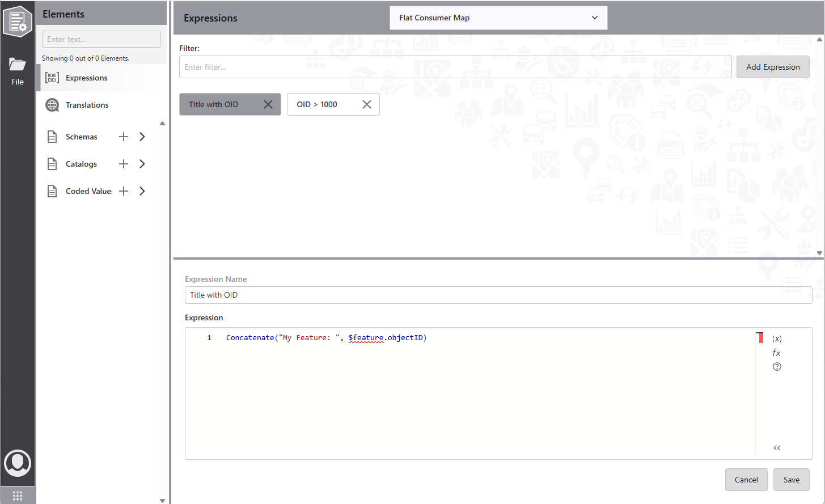This screenshot has width=825, height=504.
Task: Click the Add Expression button
Action: (x=772, y=66)
